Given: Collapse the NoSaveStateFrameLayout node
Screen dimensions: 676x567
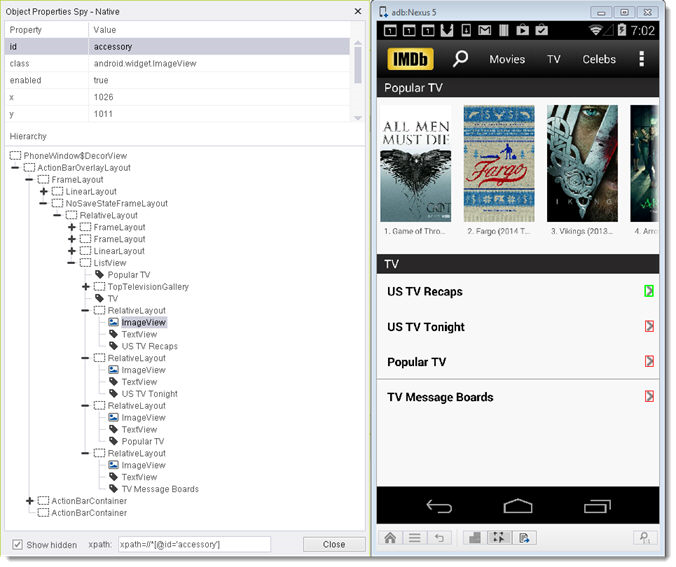Looking at the screenshot, I should pyautogui.click(x=44, y=204).
